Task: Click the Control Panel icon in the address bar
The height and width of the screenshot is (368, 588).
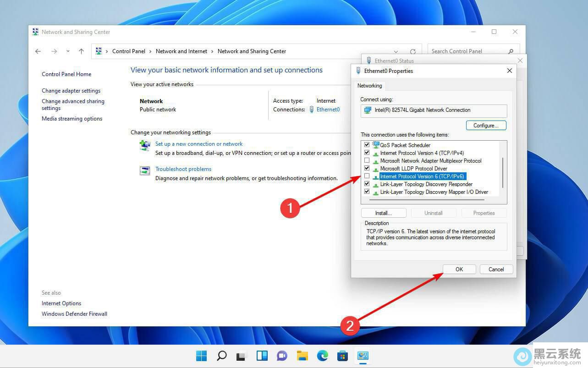Action: [x=99, y=51]
